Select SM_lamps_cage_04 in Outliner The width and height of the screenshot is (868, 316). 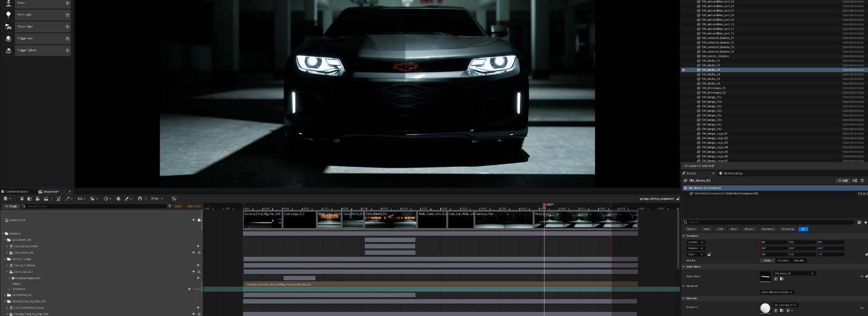coord(715,147)
